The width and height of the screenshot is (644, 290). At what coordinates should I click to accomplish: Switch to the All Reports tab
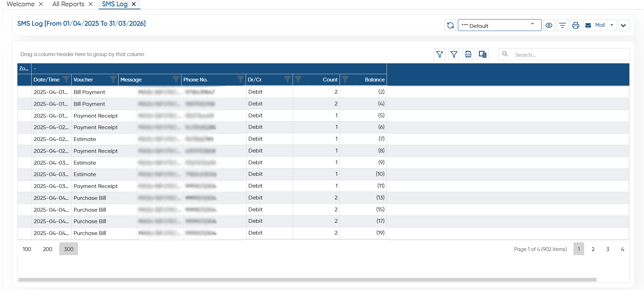tap(68, 4)
